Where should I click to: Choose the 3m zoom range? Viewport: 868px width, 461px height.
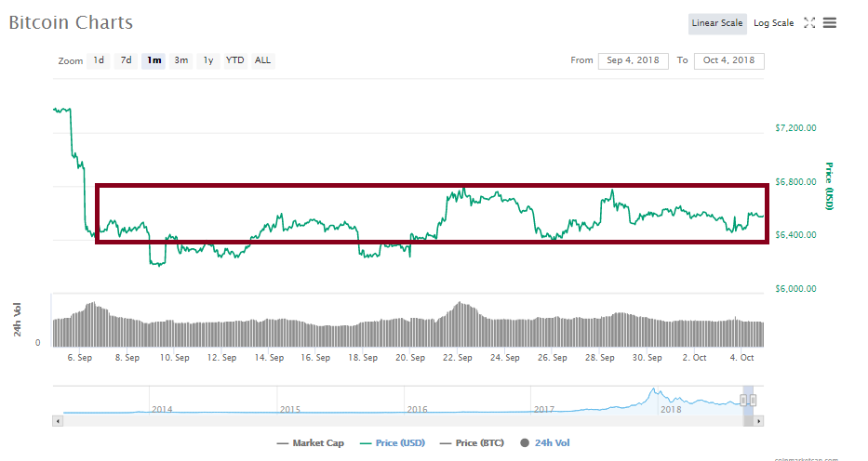[x=181, y=60]
